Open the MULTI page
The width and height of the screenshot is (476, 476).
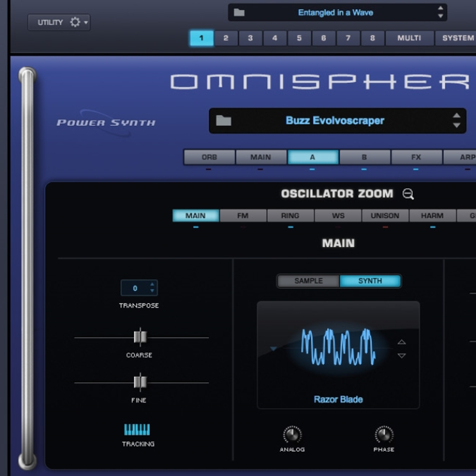[x=409, y=38]
